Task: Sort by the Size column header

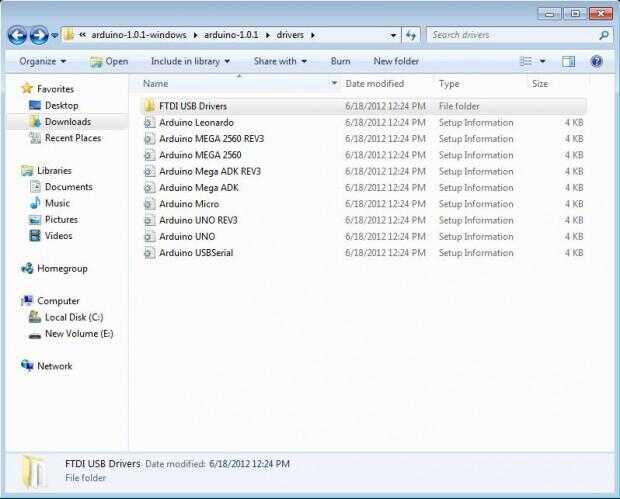Action: pyautogui.click(x=540, y=84)
